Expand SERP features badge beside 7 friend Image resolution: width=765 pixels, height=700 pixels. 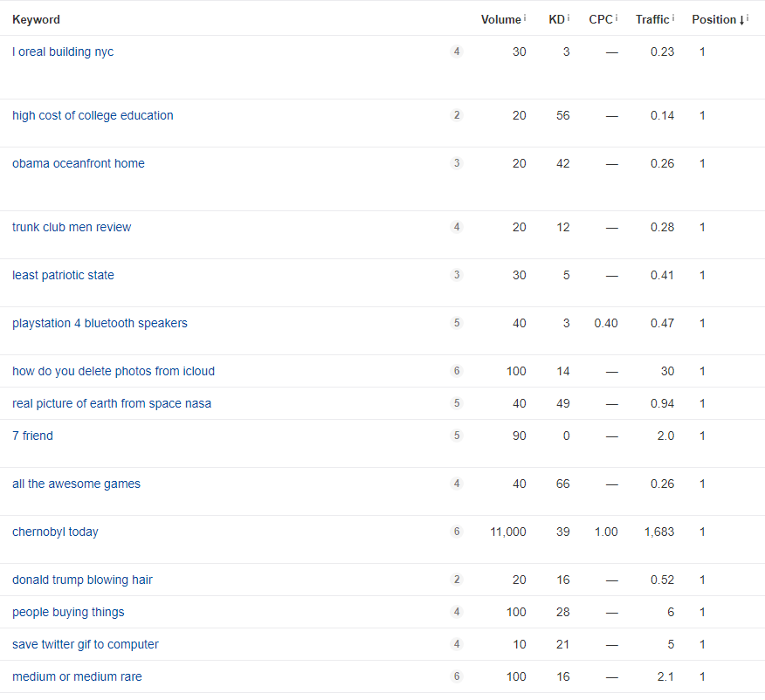point(457,436)
